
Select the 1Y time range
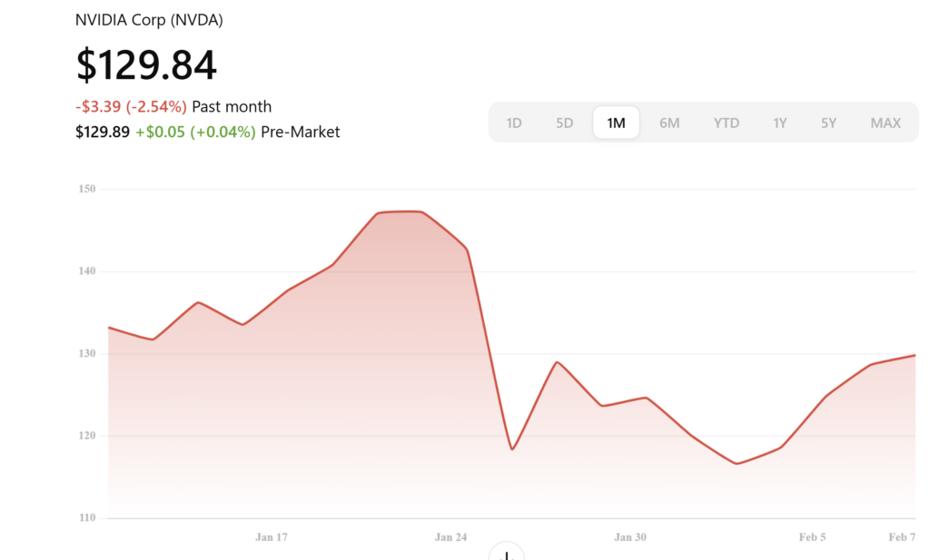tap(780, 123)
